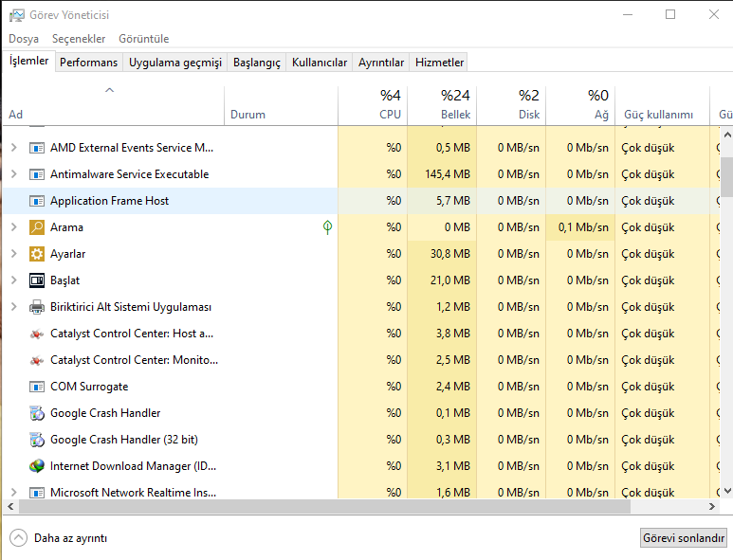733x560 pixels.
Task: Switch to the Hizmetler tab
Action: pyautogui.click(x=439, y=63)
